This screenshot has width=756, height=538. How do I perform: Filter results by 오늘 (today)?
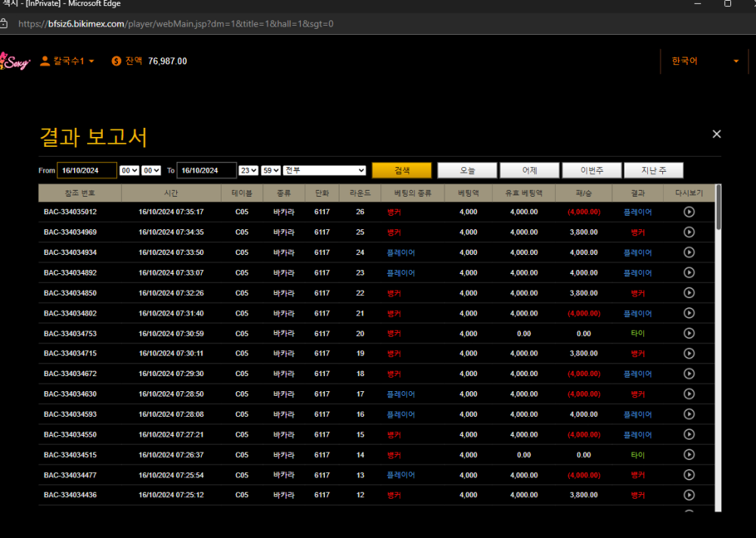point(467,170)
